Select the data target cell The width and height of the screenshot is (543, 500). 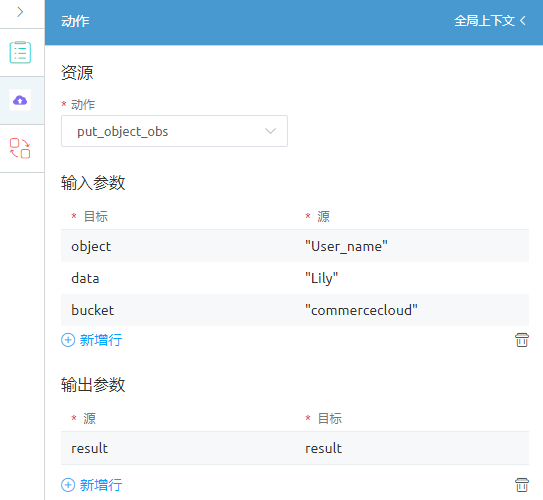click(178, 278)
